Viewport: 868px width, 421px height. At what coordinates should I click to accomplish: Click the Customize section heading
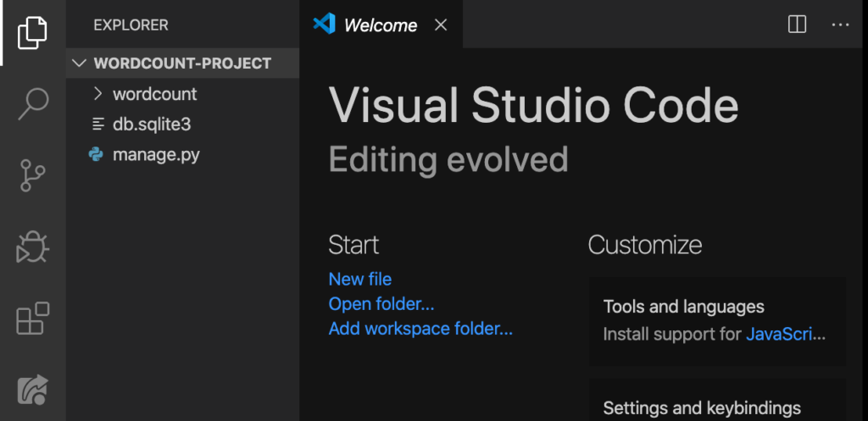click(645, 245)
